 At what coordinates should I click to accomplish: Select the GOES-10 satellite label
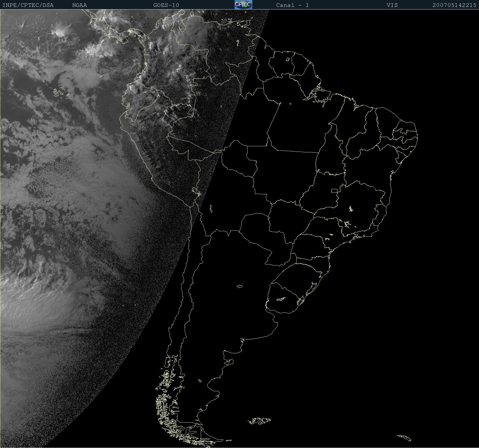(x=166, y=5)
